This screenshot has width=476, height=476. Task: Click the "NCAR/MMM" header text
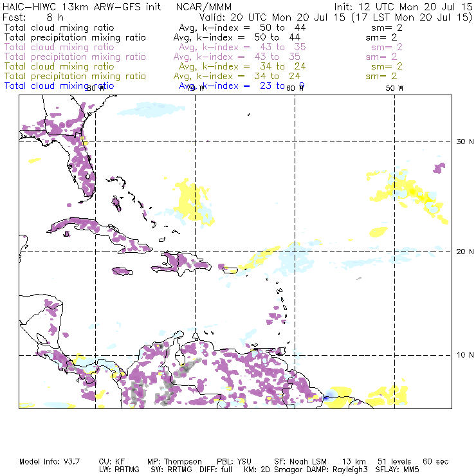pyautogui.click(x=204, y=6)
